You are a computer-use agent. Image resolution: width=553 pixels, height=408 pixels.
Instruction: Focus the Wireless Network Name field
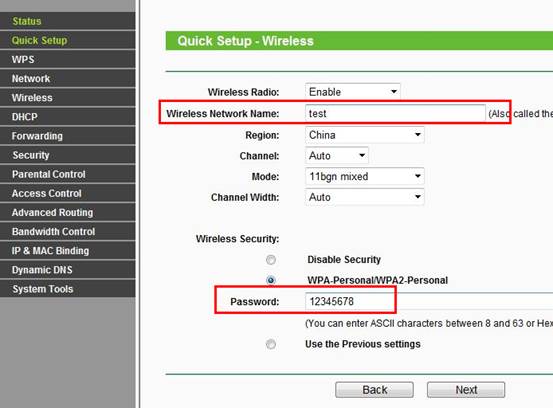click(x=395, y=113)
